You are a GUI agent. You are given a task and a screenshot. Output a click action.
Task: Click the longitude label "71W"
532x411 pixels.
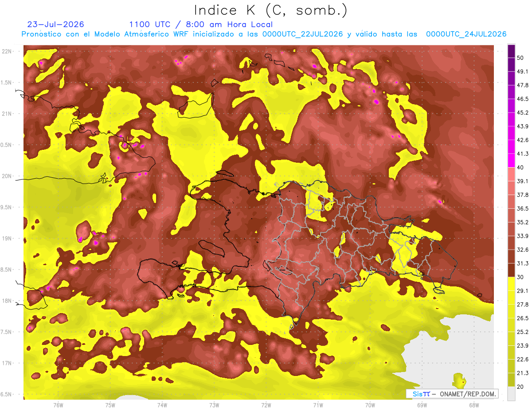[318, 405]
